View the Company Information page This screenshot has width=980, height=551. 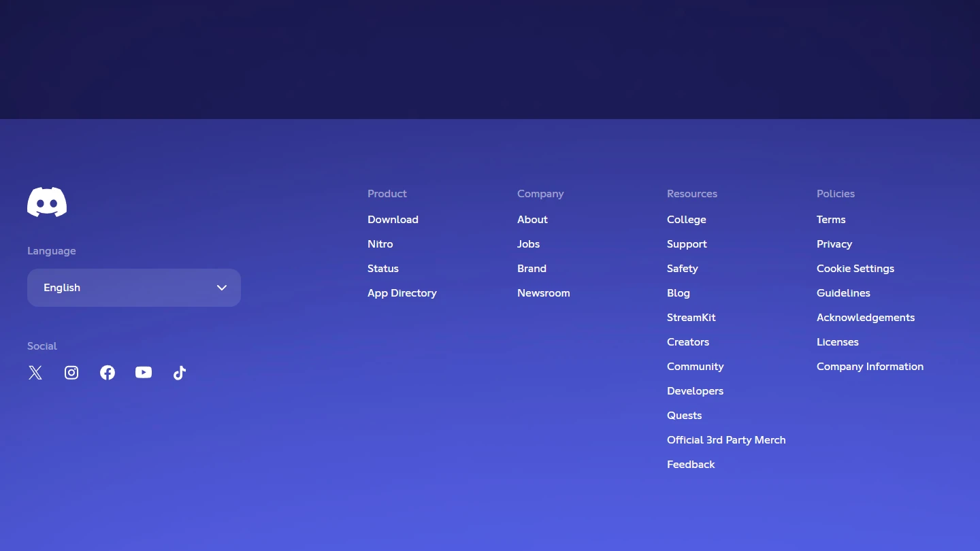870,367
